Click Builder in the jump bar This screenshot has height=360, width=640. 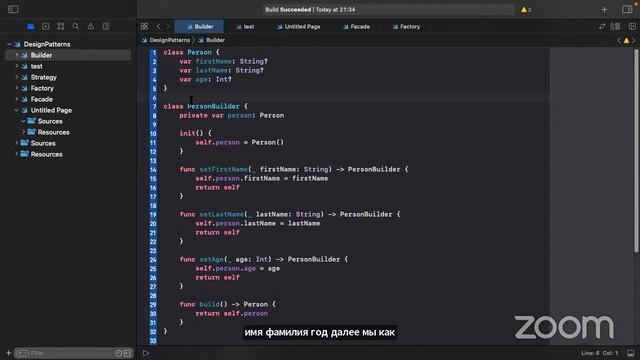pos(215,40)
